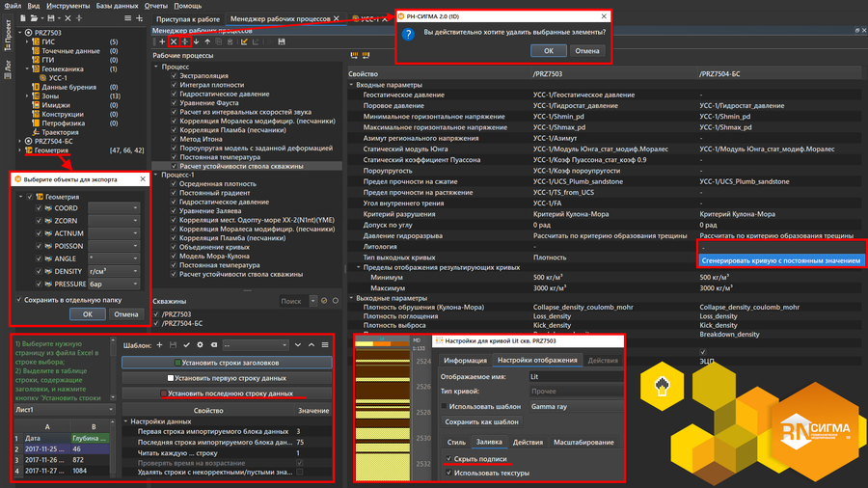Click the move down arrow in workflow toolbar
868x488 pixels.
197,41
